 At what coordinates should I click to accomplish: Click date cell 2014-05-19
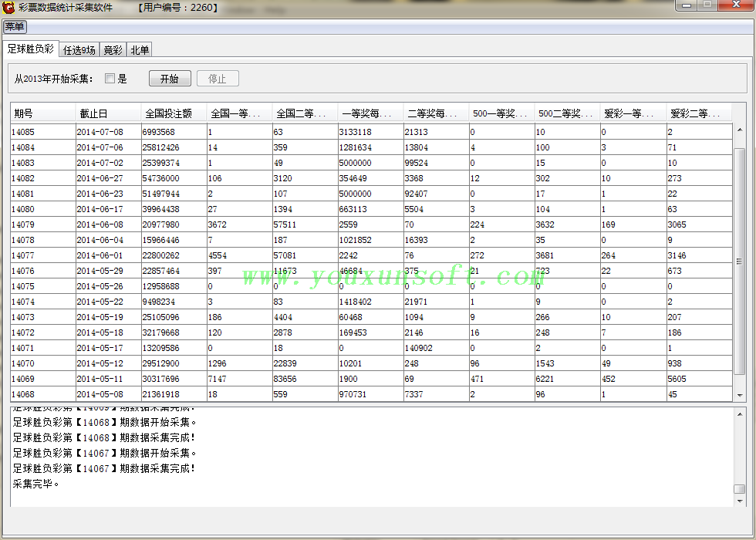coord(109,317)
